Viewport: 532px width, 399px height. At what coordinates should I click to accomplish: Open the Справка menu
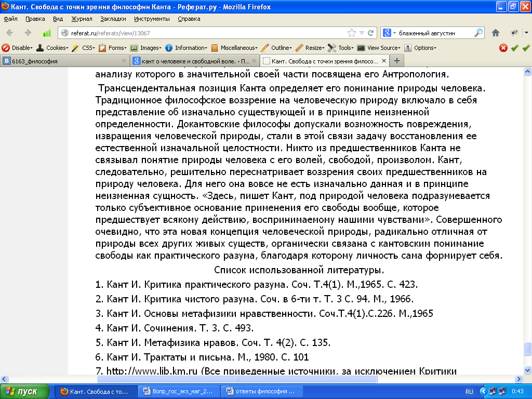pos(189,19)
